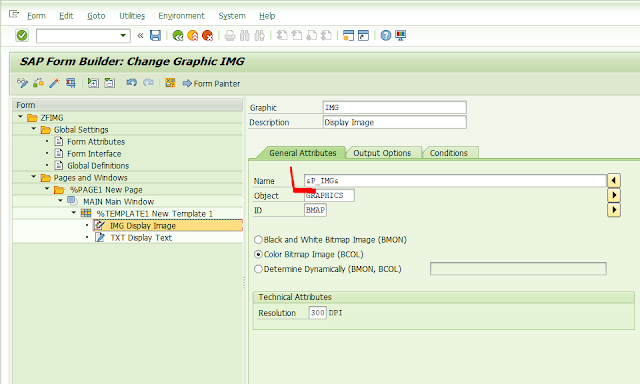Select the Form Interface tree node
Viewport: 640px width, 384px height.
[x=94, y=154]
